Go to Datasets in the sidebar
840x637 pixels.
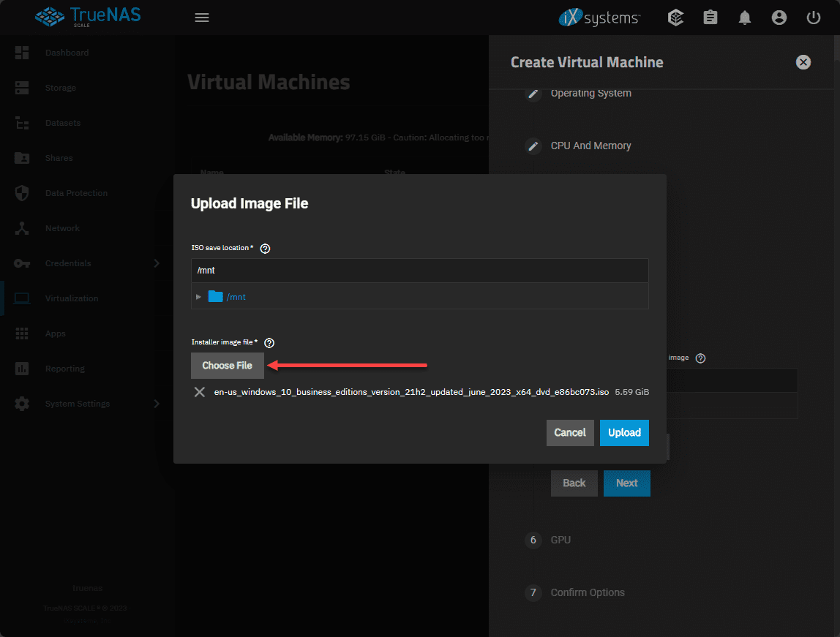[62, 123]
